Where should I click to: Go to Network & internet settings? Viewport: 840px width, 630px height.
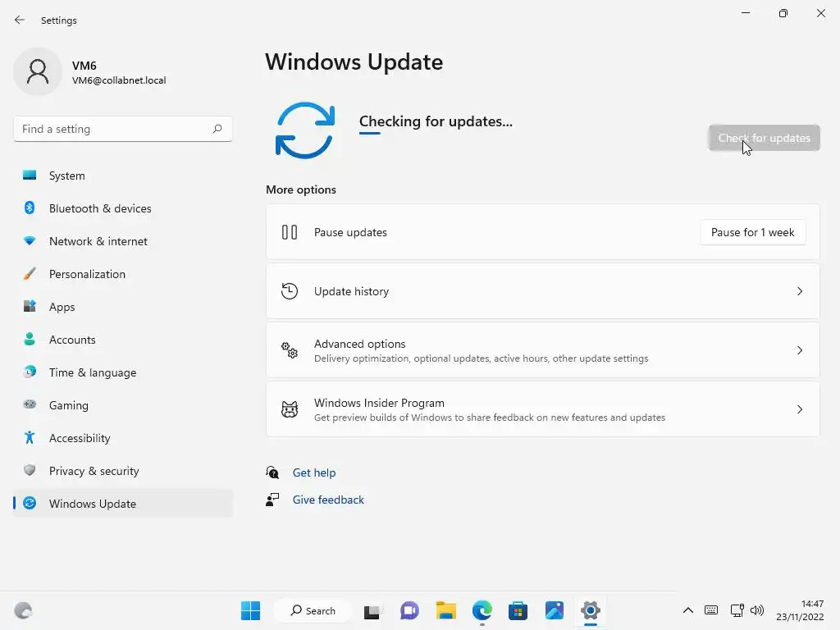tap(123, 241)
